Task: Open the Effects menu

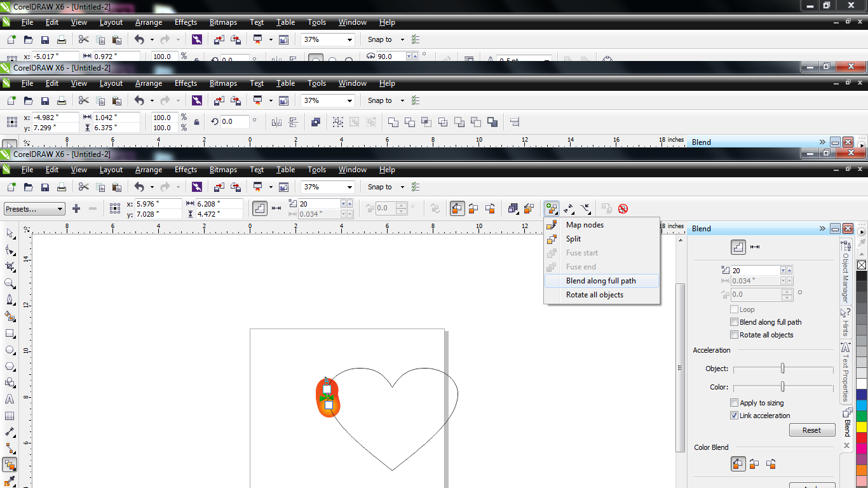Action: pos(185,170)
